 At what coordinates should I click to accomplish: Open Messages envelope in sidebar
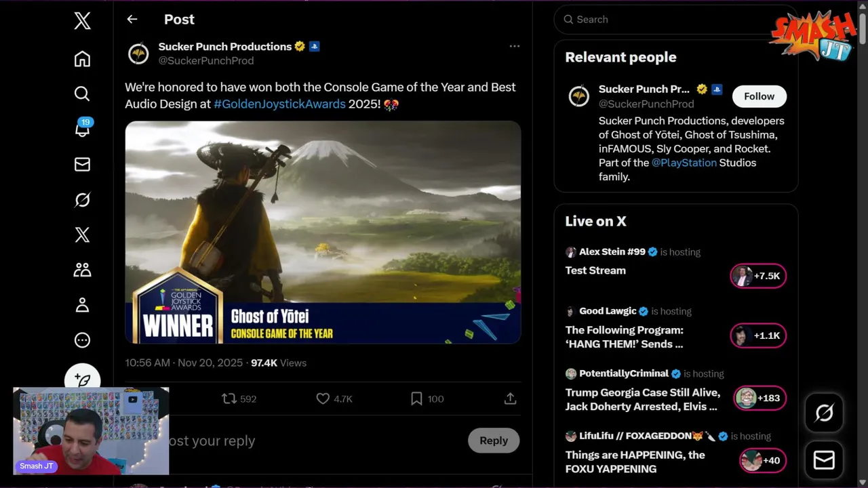82,164
